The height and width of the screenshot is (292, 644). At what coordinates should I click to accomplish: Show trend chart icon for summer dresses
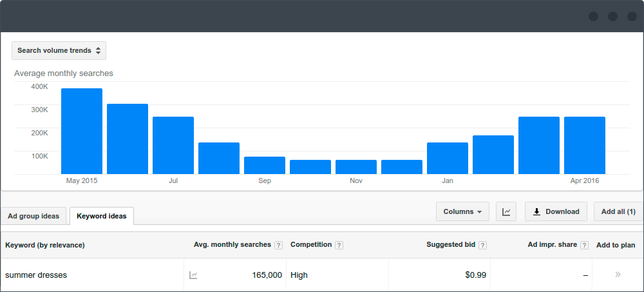click(193, 275)
